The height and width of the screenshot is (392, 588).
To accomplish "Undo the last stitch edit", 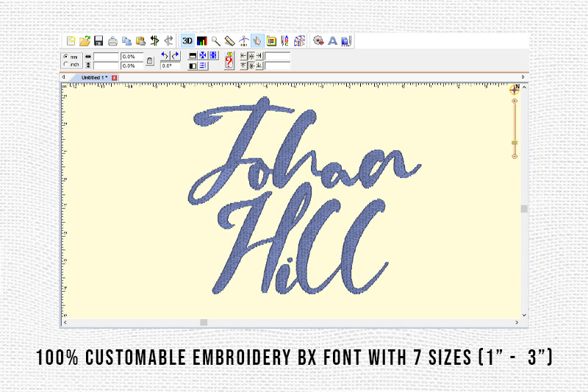I will click(x=154, y=41).
